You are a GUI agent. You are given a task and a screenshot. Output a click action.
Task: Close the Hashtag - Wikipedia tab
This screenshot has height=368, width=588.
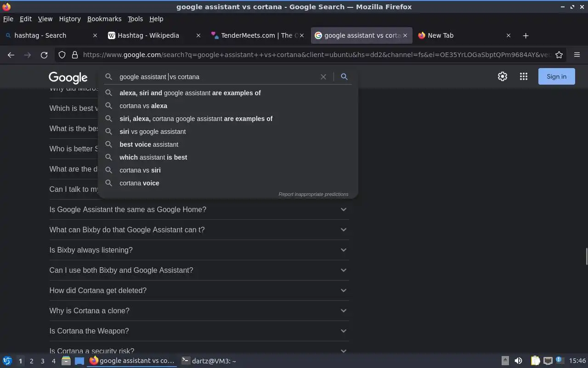pos(198,35)
